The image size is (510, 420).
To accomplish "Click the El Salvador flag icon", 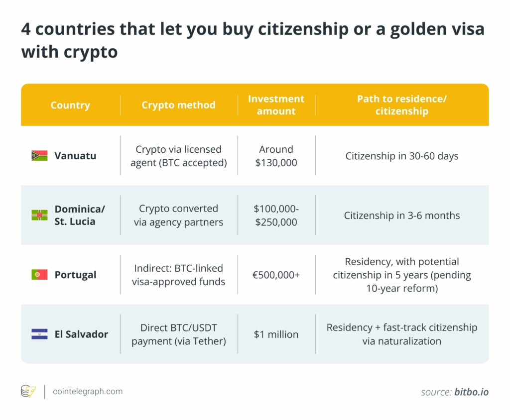I will 39,334.
